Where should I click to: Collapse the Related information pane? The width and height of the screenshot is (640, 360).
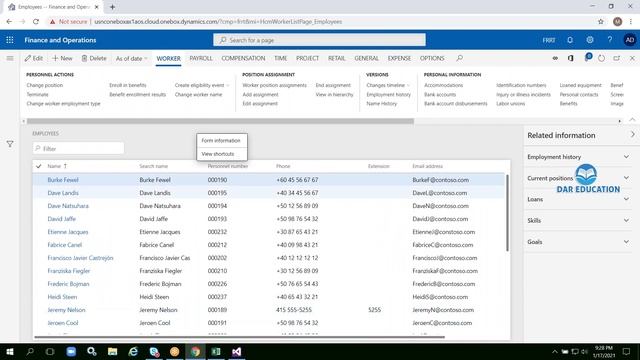[633, 134]
